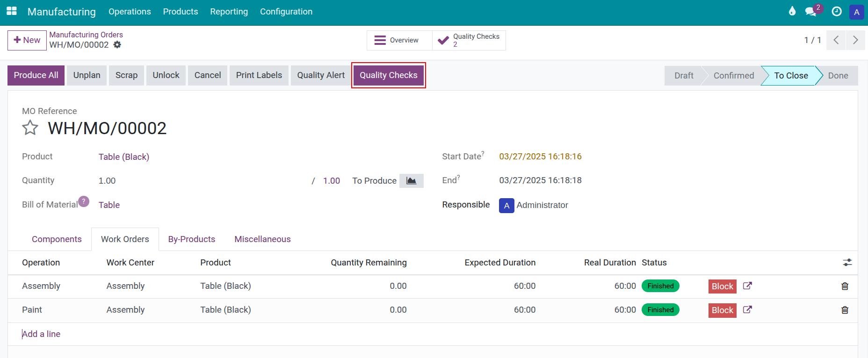
Task: Click the Unlock button
Action: 166,75
